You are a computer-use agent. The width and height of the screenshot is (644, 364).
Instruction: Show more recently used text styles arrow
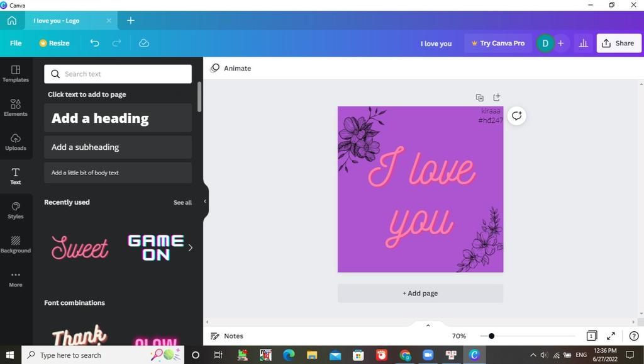190,247
